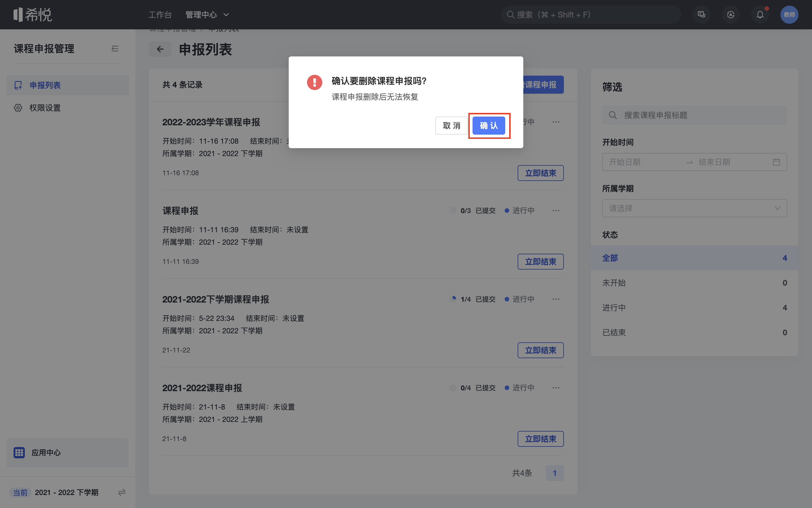Viewport: 812px width, 508px height.
Task: Click the 共 4 条记录 text
Action: click(182, 85)
